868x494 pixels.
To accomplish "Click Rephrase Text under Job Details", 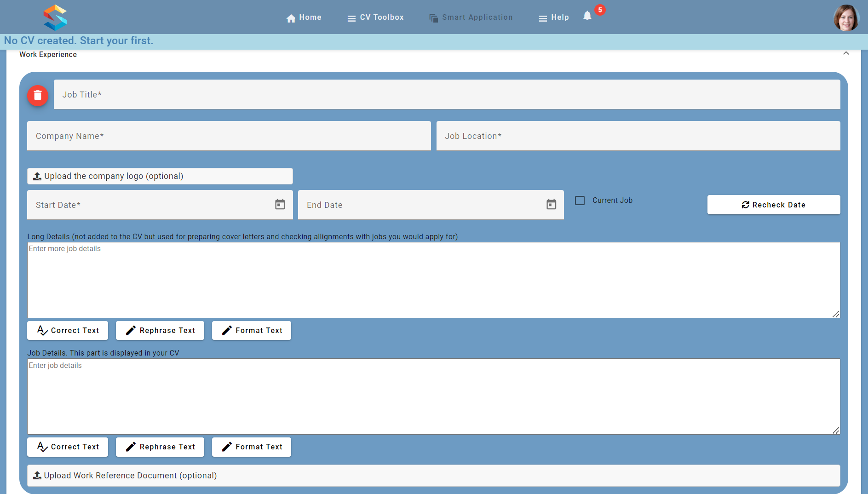I will (x=160, y=447).
